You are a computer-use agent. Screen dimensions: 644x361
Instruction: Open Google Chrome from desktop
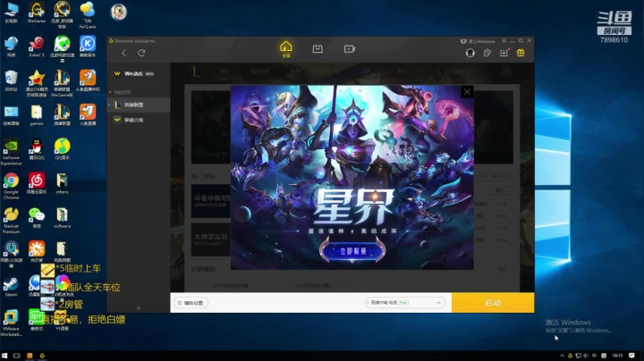(11, 186)
